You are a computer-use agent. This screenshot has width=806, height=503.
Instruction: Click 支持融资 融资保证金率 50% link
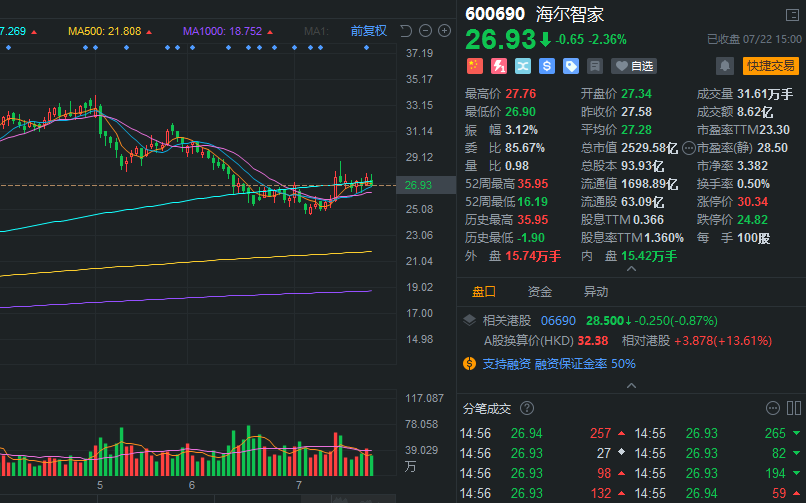coord(559,364)
